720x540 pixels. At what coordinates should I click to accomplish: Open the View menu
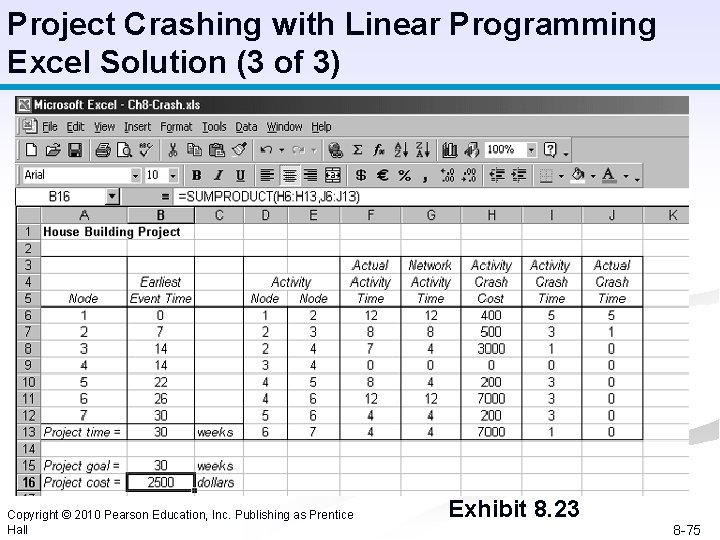104,127
